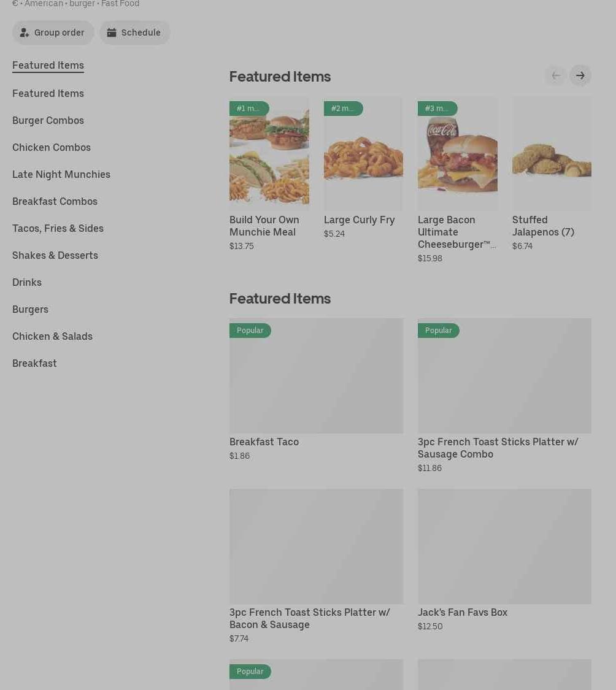Screen dimensions: 616x690
Task: Open Build Your Own Munchie Meal image
Action: (269, 153)
